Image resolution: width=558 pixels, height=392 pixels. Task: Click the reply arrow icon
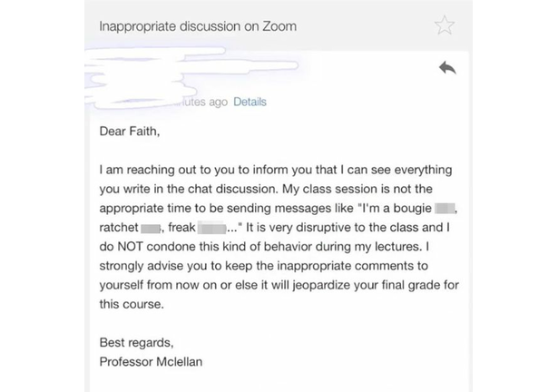pos(445,68)
